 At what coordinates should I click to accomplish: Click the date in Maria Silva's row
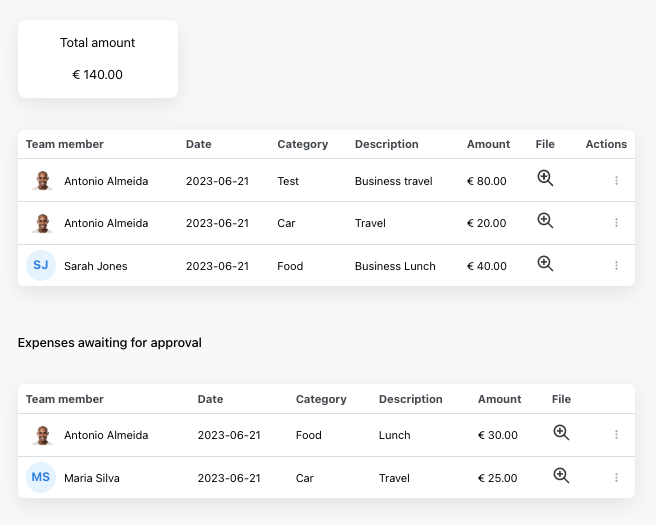(229, 478)
